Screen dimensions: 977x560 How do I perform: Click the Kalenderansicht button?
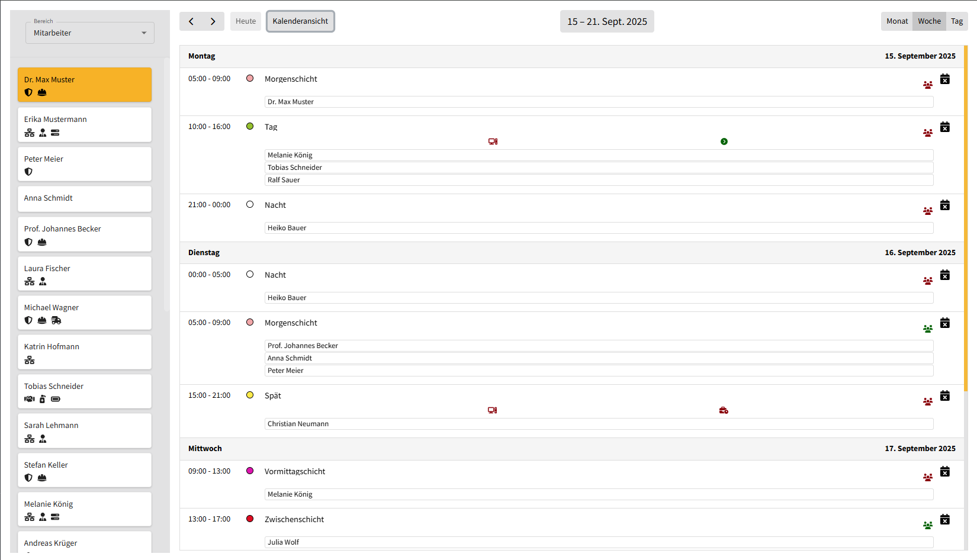(x=300, y=21)
